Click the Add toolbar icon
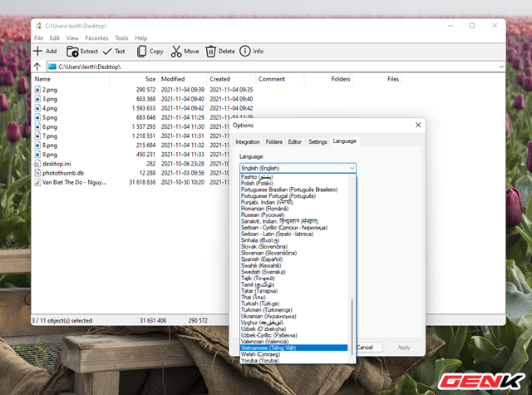The width and height of the screenshot is (532, 395). point(37,52)
